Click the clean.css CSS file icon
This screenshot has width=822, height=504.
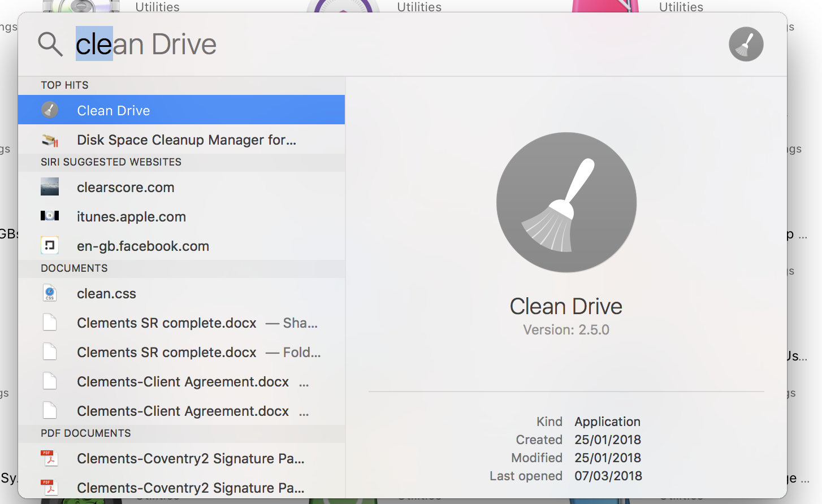[x=50, y=293]
